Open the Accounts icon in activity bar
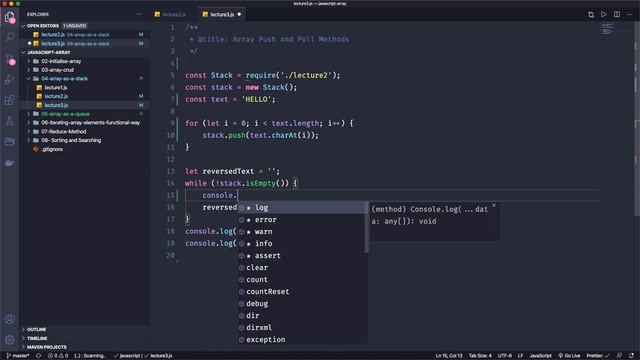Screen dimensions: 640x360 [x=9, y=319]
